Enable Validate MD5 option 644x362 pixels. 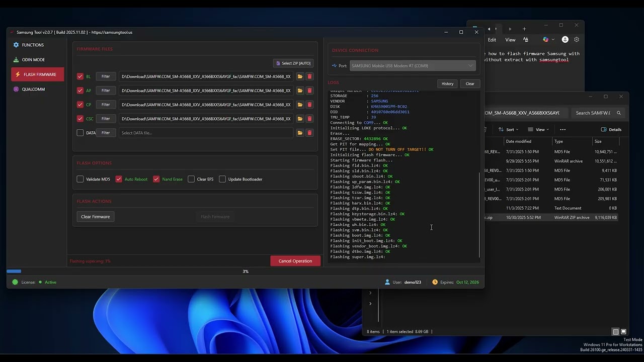point(80,179)
